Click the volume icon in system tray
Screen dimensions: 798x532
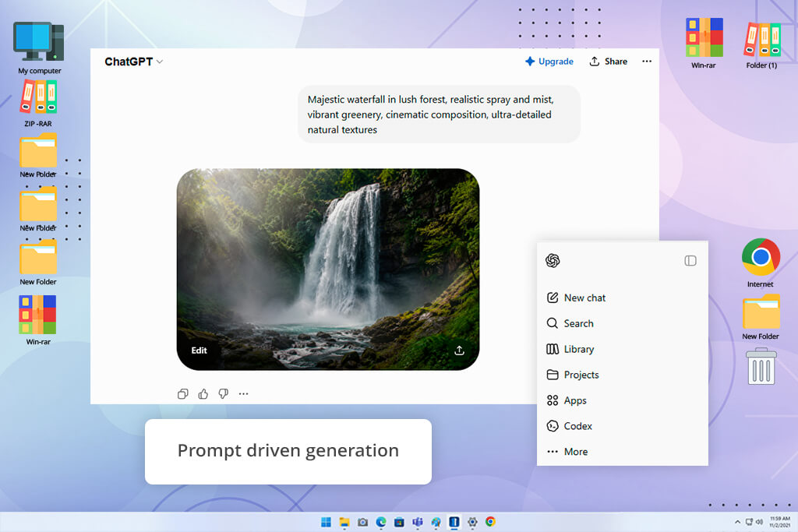(x=759, y=522)
